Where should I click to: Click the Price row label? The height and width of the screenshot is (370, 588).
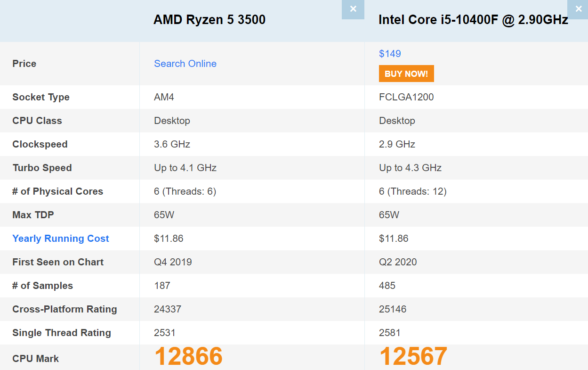pyautogui.click(x=24, y=64)
